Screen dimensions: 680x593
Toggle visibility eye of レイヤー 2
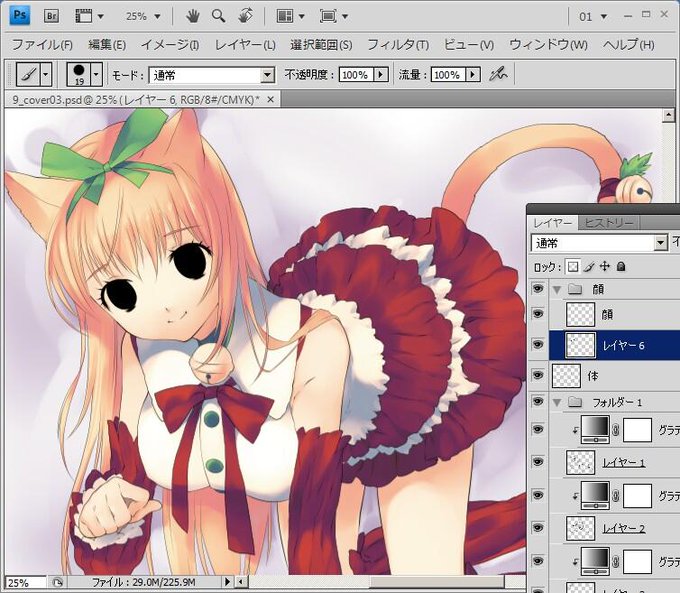538,527
